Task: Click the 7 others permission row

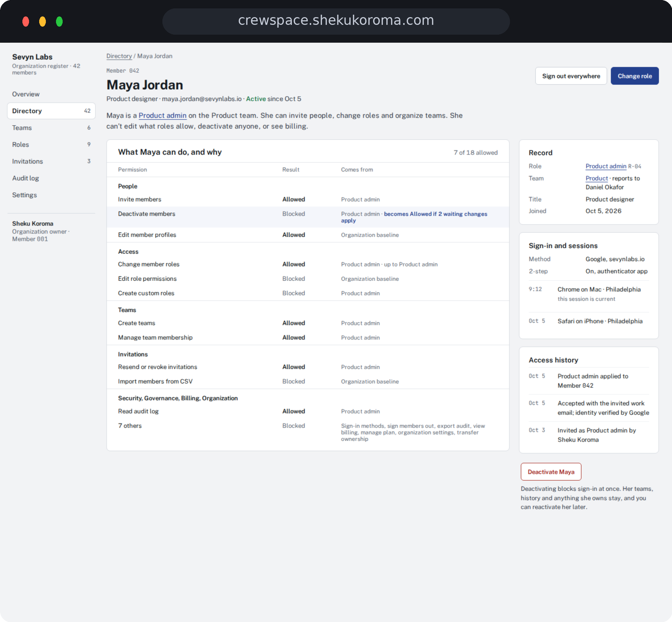Action: [308, 432]
